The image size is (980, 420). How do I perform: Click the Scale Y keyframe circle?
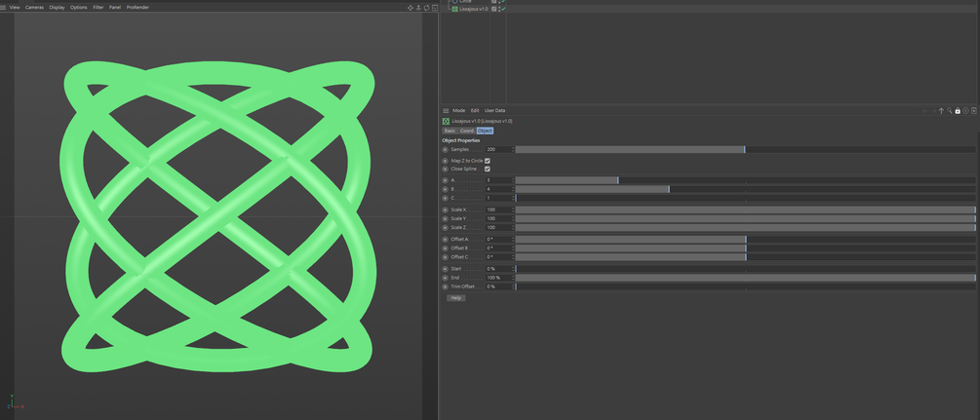click(445, 218)
